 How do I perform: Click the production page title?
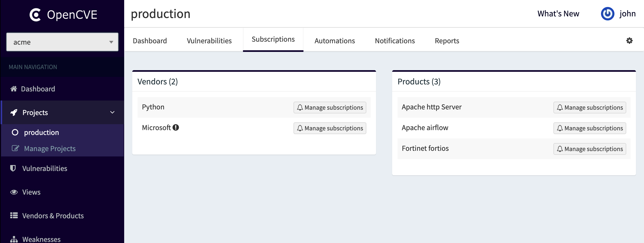[160, 14]
